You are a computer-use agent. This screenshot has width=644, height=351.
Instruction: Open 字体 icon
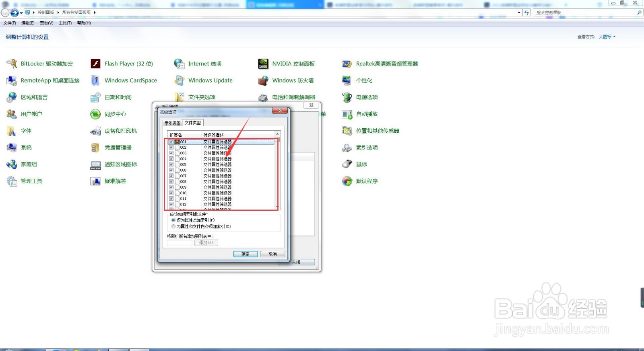[x=12, y=131]
